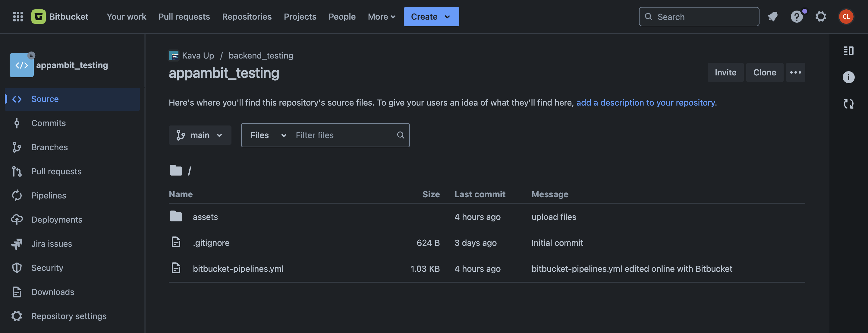868x333 pixels.
Task: Click the CL user avatar
Action: [x=846, y=17]
